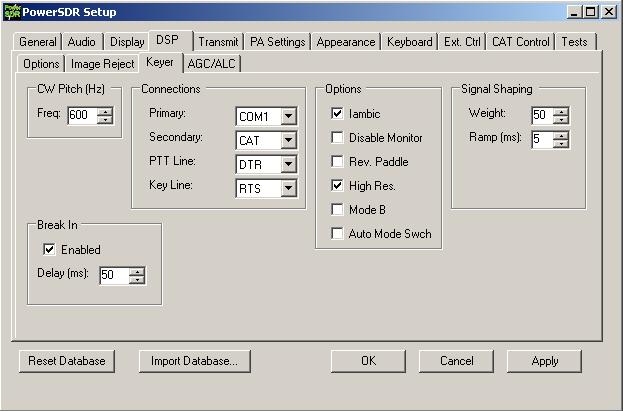Expand the Key Line RTS dropdown

(288, 188)
